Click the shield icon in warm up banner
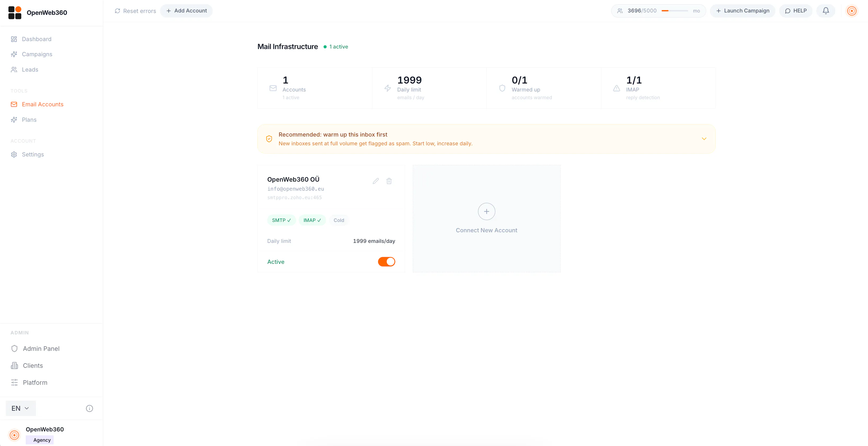Viewport: 868px width, 446px height. 269,139
